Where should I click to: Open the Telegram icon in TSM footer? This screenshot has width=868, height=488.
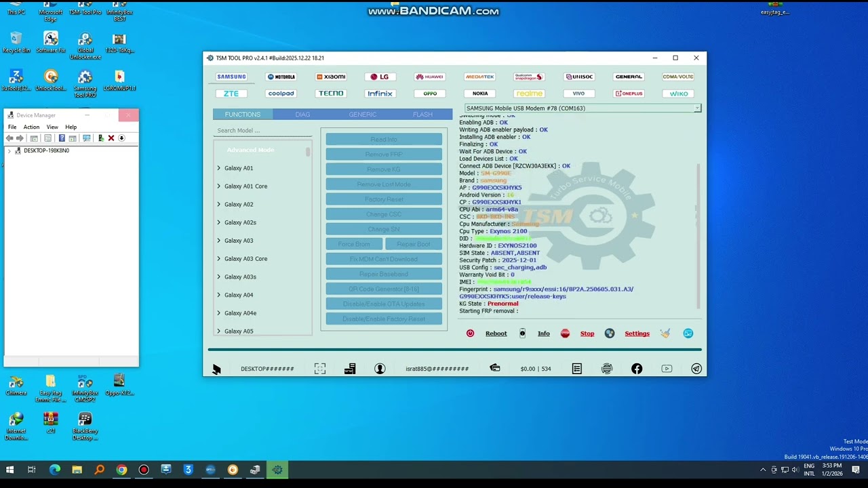tap(696, 369)
